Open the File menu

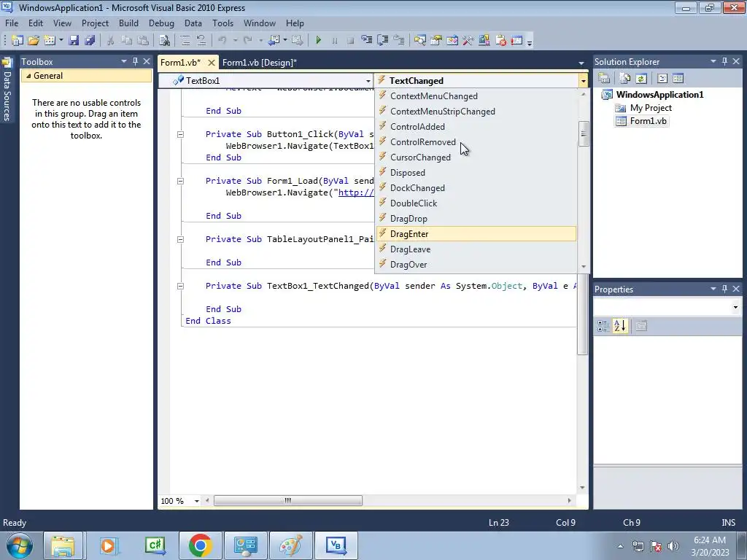pyautogui.click(x=12, y=23)
